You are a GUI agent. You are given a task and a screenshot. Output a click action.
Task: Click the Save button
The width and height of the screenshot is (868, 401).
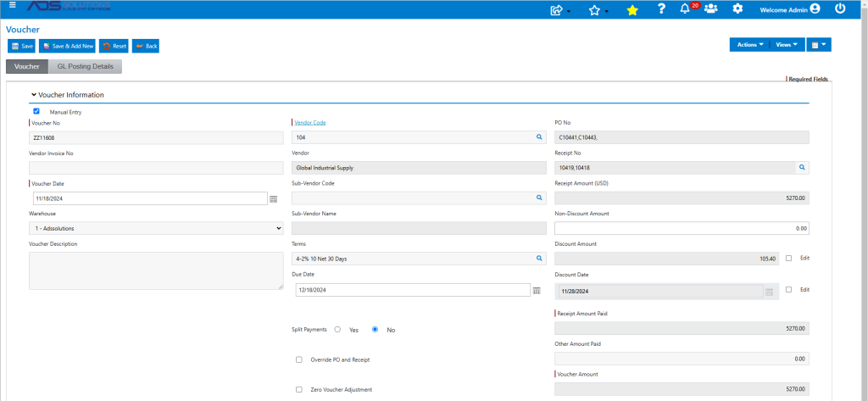pyautogui.click(x=21, y=46)
